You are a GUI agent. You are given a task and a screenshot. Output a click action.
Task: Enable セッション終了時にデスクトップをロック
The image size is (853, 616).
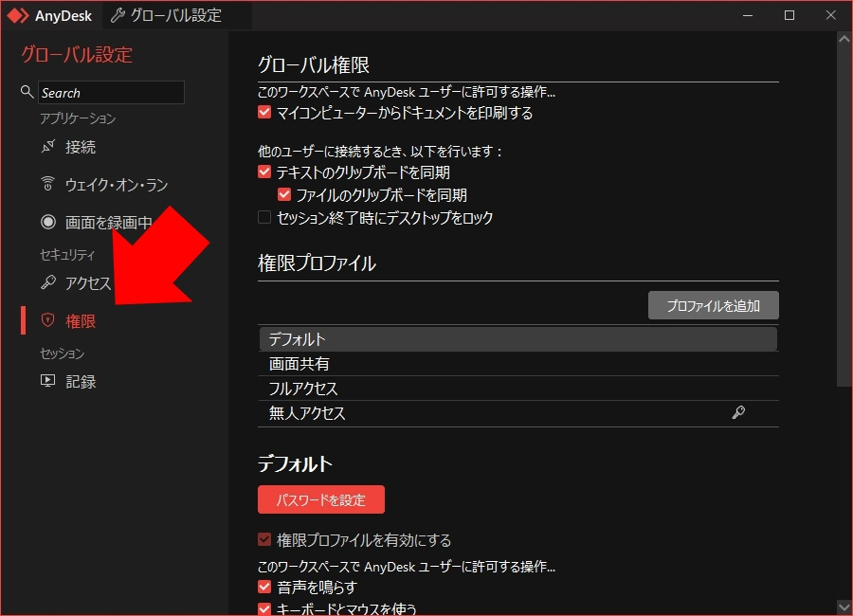(263, 218)
